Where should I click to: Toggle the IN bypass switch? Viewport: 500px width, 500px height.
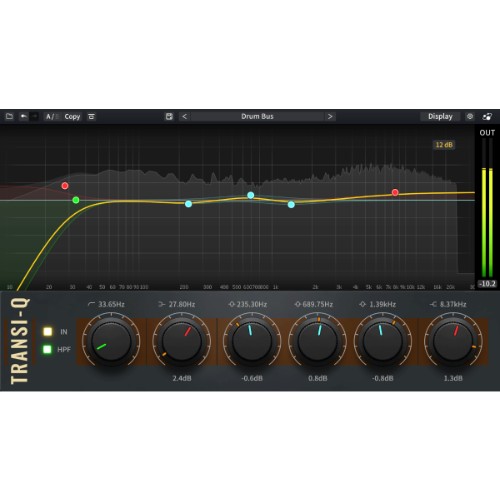[x=48, y=332]
